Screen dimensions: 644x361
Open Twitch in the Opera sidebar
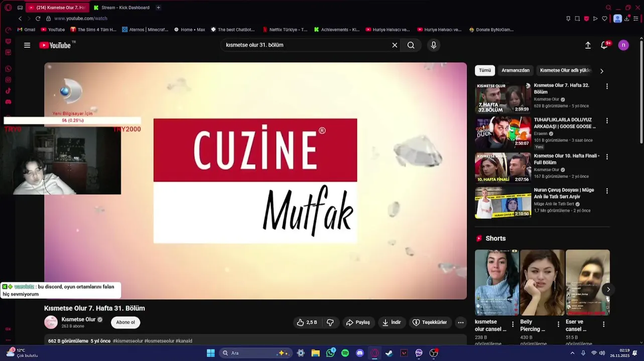(8, 41)
